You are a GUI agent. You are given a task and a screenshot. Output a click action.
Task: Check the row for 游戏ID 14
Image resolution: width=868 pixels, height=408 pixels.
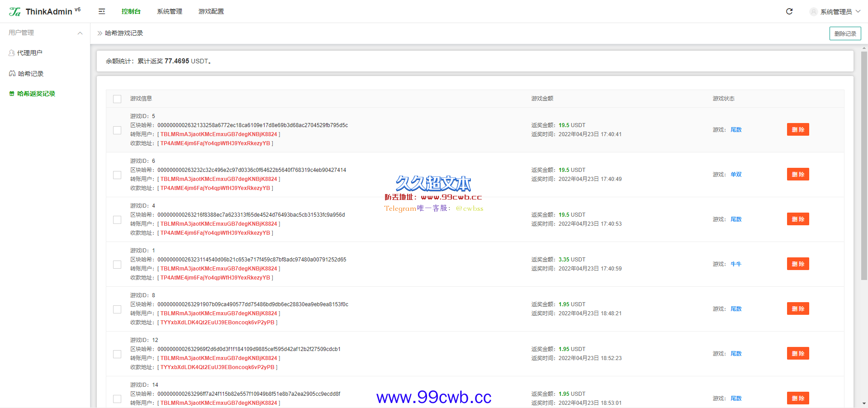[x=117, y=399]
